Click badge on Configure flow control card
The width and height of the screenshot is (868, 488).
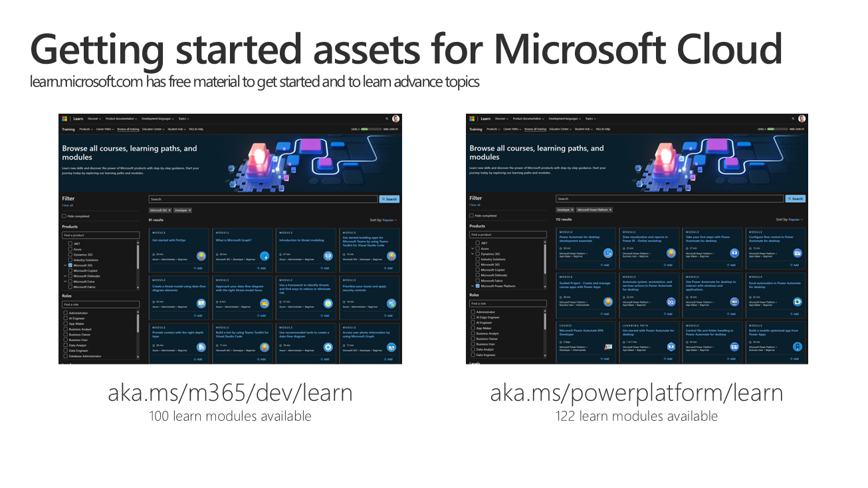[x=798, y=253]
